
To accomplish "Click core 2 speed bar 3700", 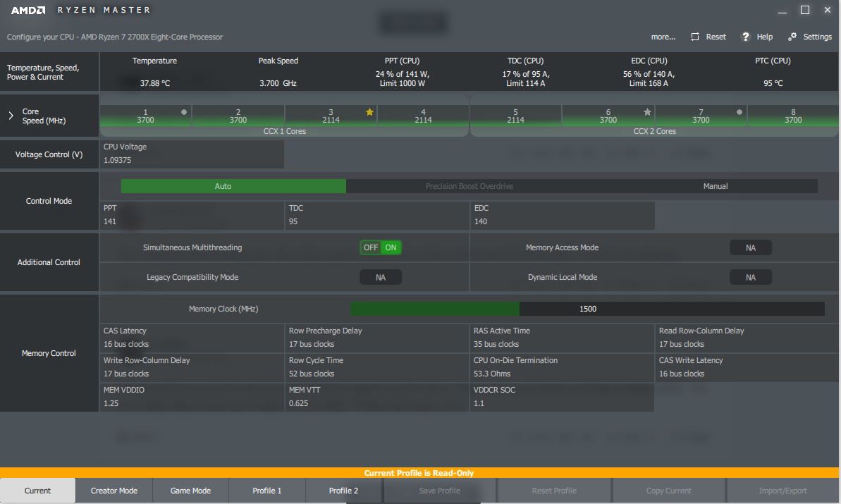I will [x=238, y=116].
